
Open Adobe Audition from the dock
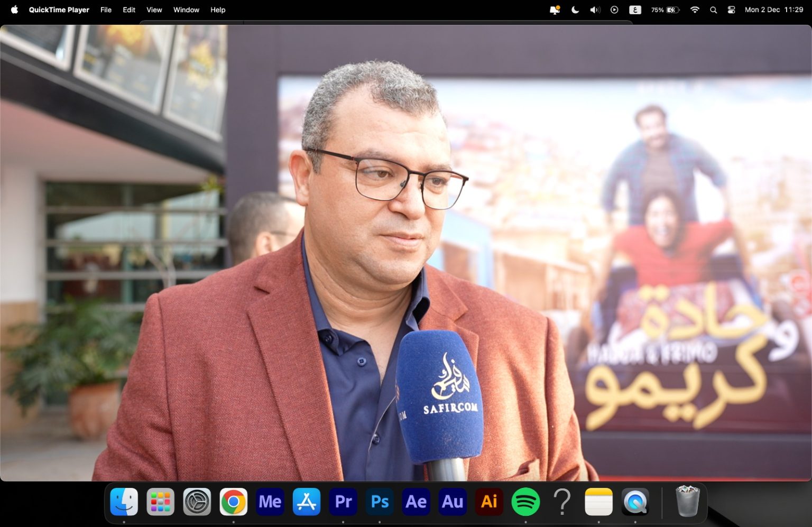point(453,501)
